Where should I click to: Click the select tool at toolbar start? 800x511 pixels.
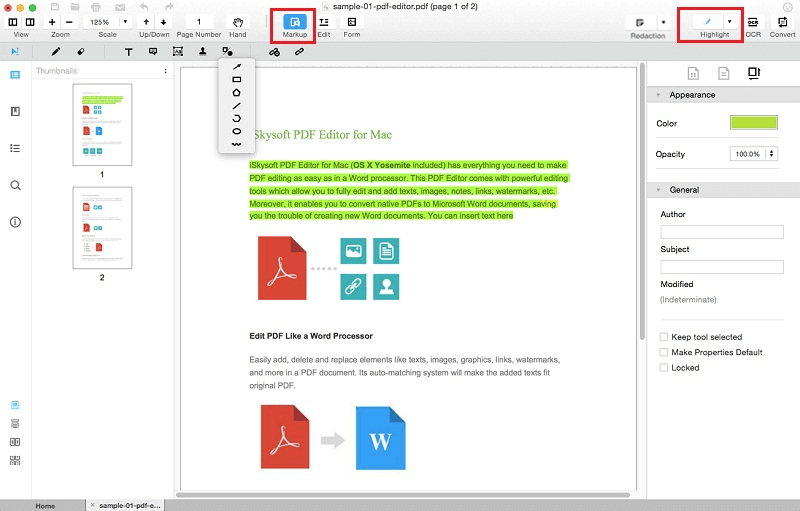pyautogui.click(x=15, y=52)
